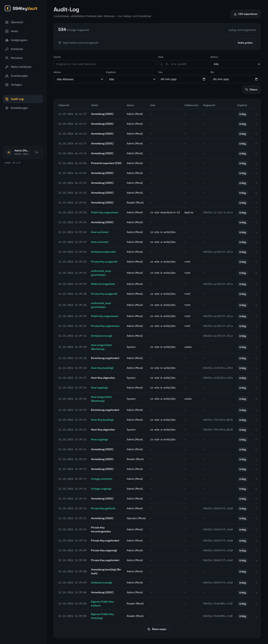268x644 pixels.
Task: Click the SSHKeyVault logo icon
Action: coord(7,9)
